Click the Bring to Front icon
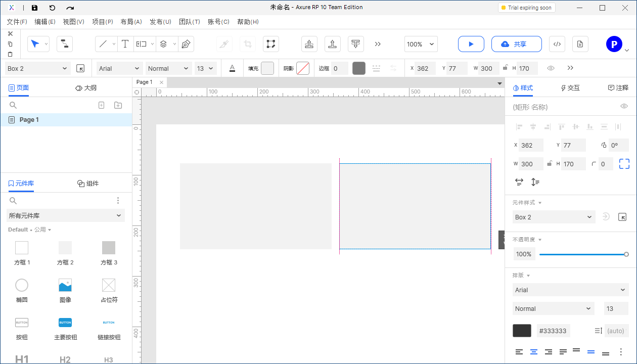Screen dimensions: 637x364 309,44
